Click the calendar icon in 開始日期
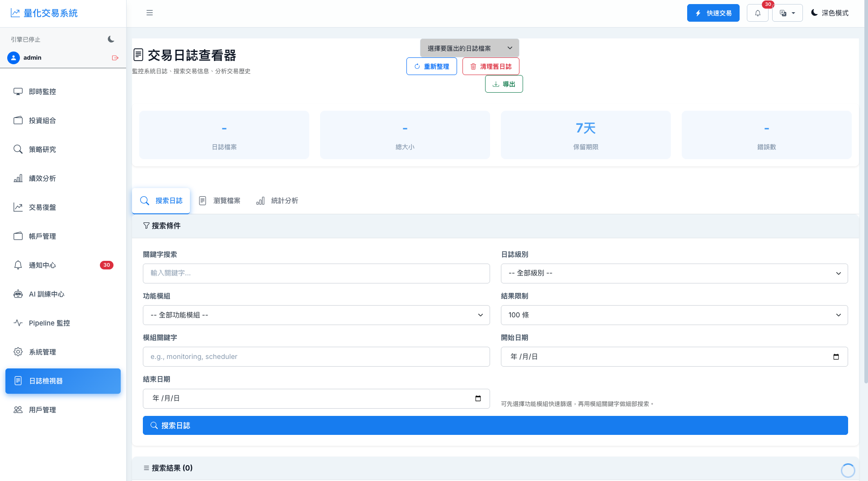Screen dimensions: 868x481 (x=836, y=357)
